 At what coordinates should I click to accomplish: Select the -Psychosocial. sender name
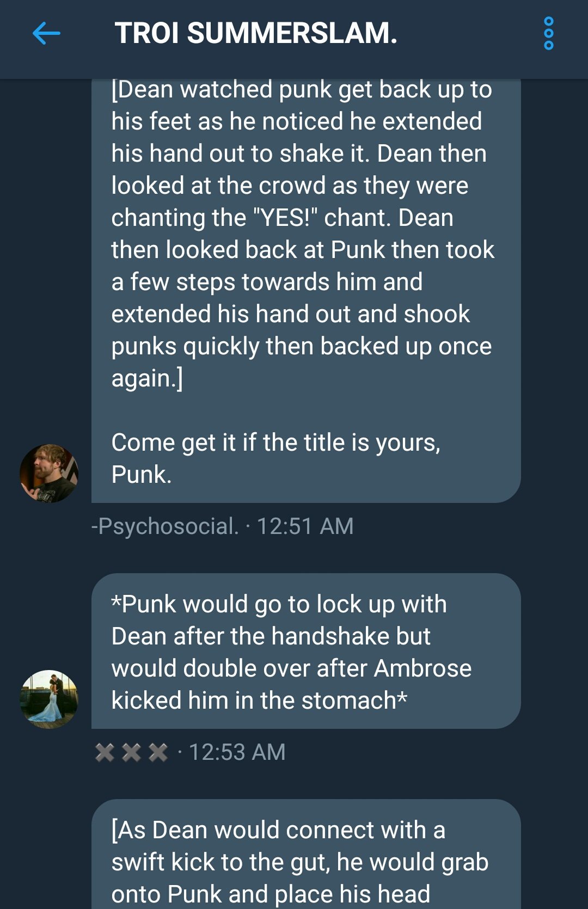click(x=165, y=526)
